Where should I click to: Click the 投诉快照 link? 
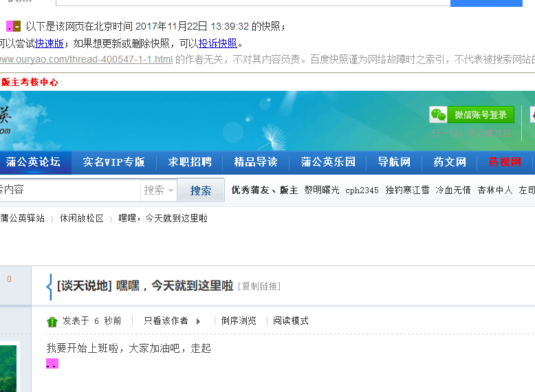tap(218, 43)
